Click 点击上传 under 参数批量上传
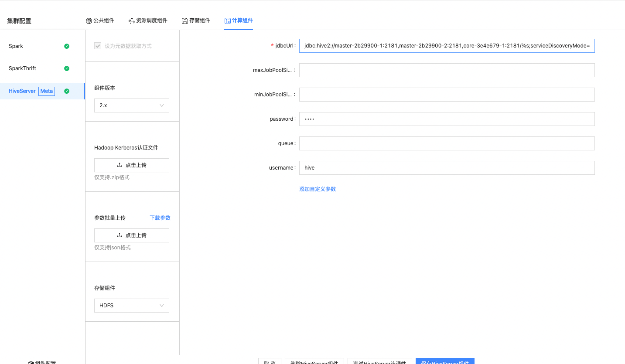This screenshot has height=364, width=625. (132, 235)
